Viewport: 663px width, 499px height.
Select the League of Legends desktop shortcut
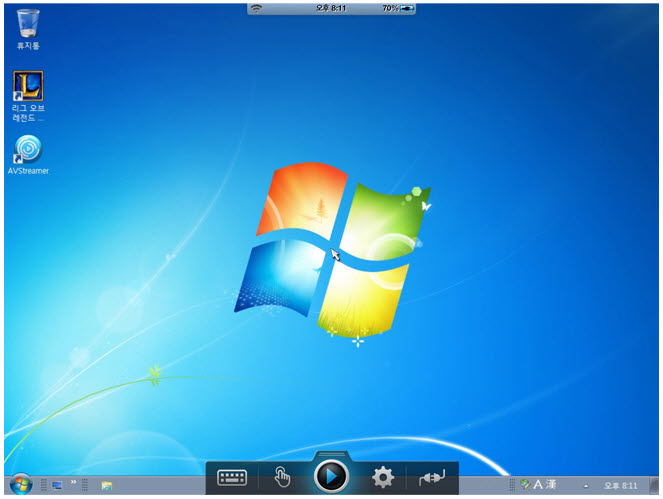click(28, 96)
